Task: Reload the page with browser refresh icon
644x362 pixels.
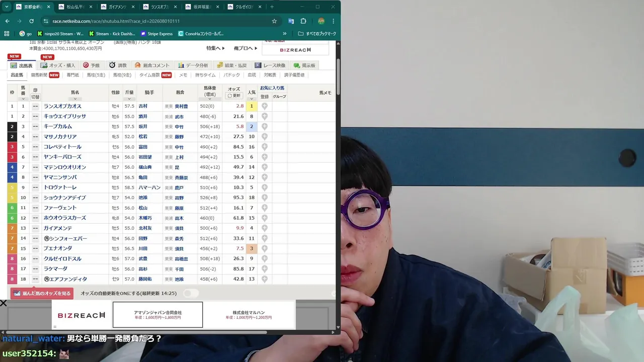Action: pyautogui.click(x=31, y=21)
